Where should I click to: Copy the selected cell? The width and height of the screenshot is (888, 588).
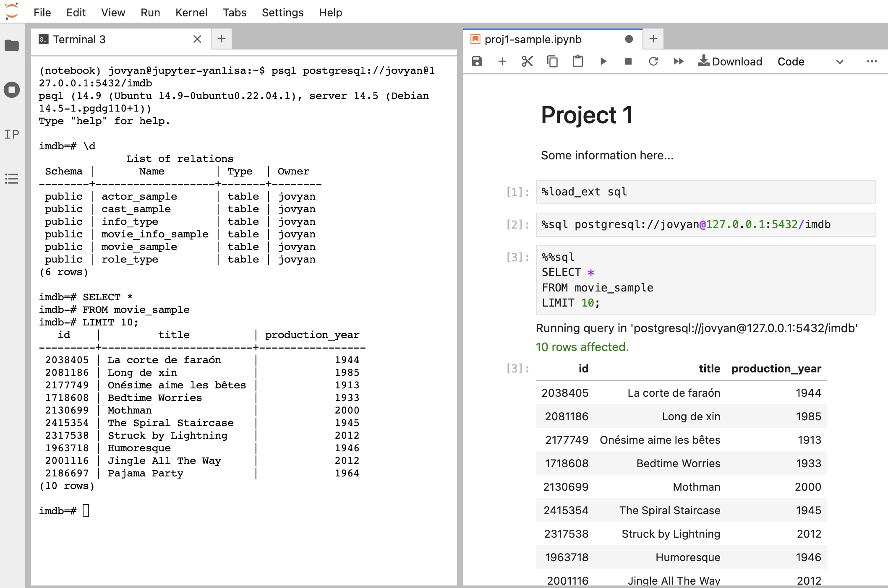552,62
